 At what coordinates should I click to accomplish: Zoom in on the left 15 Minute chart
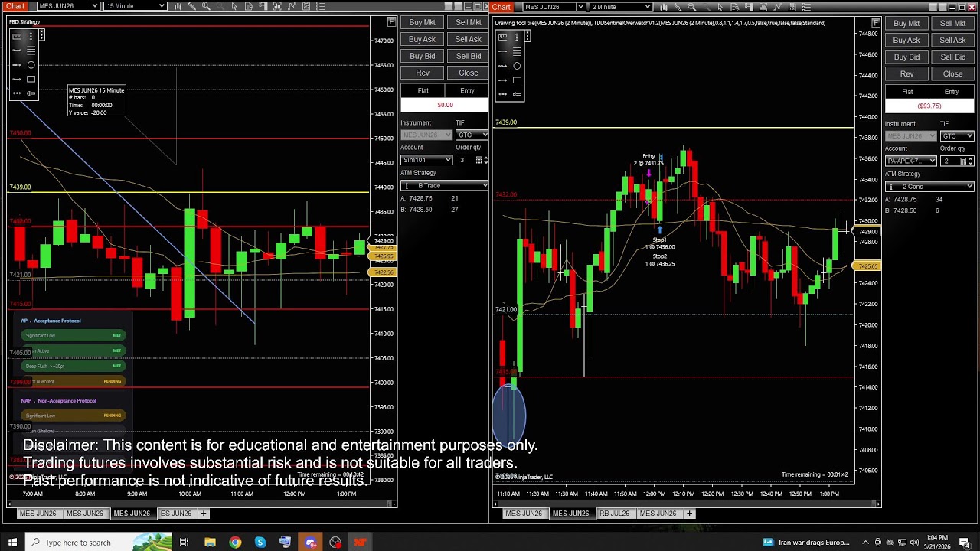[207, 6]
